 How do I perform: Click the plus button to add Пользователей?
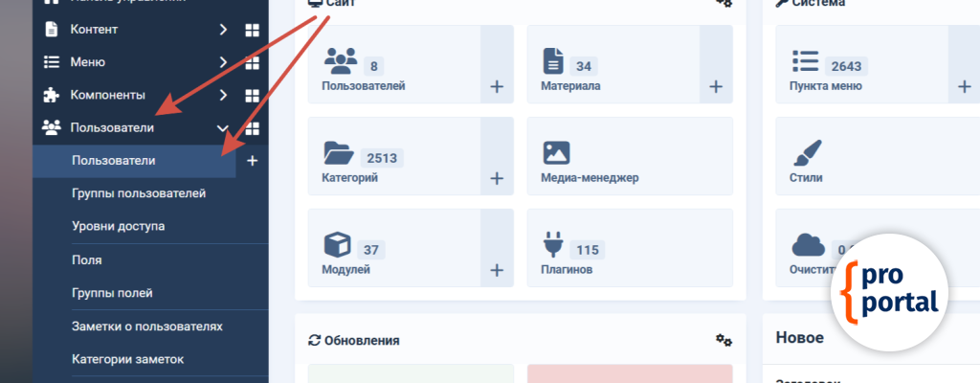click(497, 86)
